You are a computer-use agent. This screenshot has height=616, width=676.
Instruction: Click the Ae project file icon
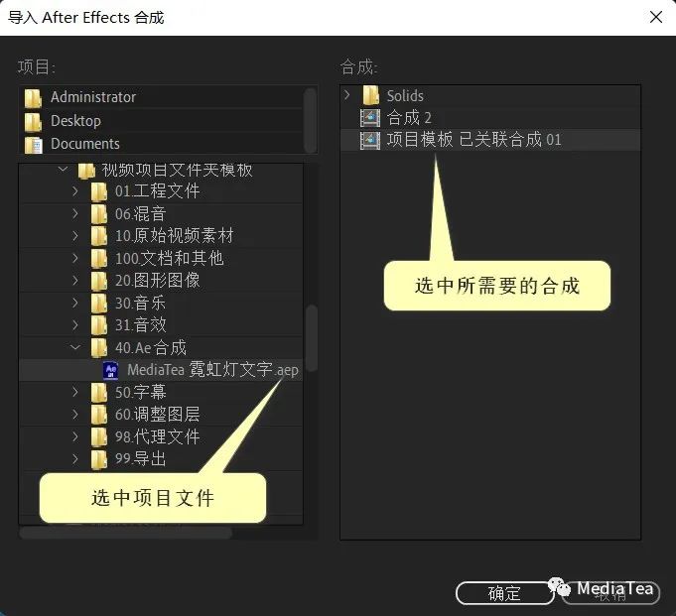coord(111,370)
